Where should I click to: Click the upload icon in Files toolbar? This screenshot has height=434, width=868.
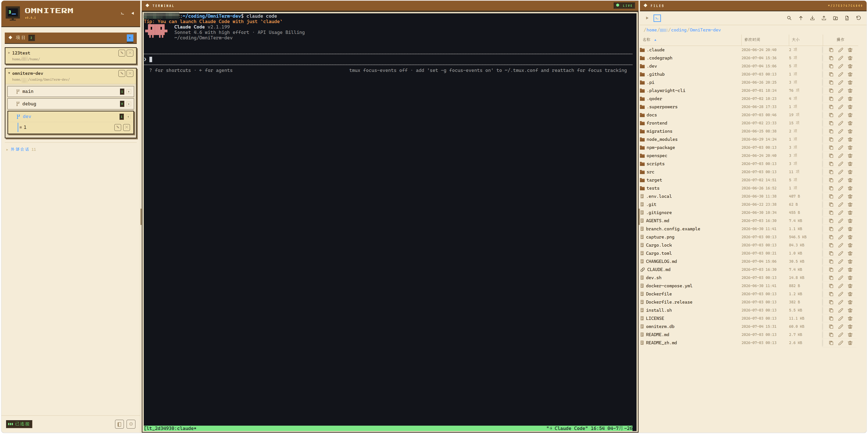824,18
